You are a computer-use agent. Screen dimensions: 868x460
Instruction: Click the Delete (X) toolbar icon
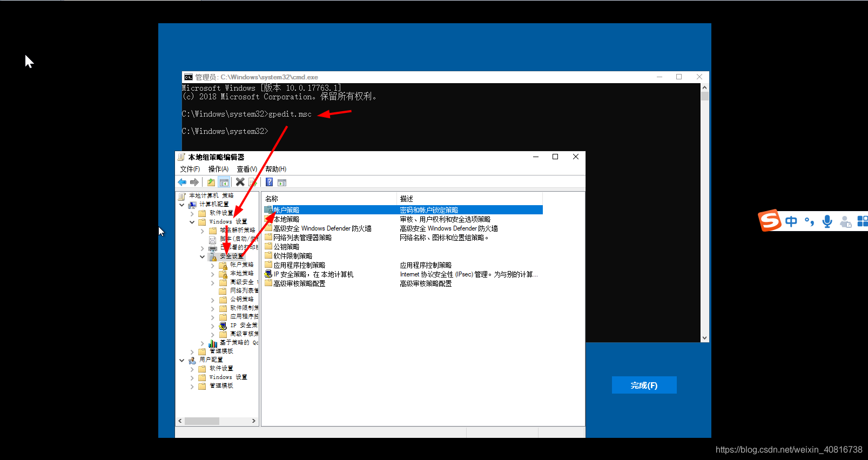coord(240,182)
